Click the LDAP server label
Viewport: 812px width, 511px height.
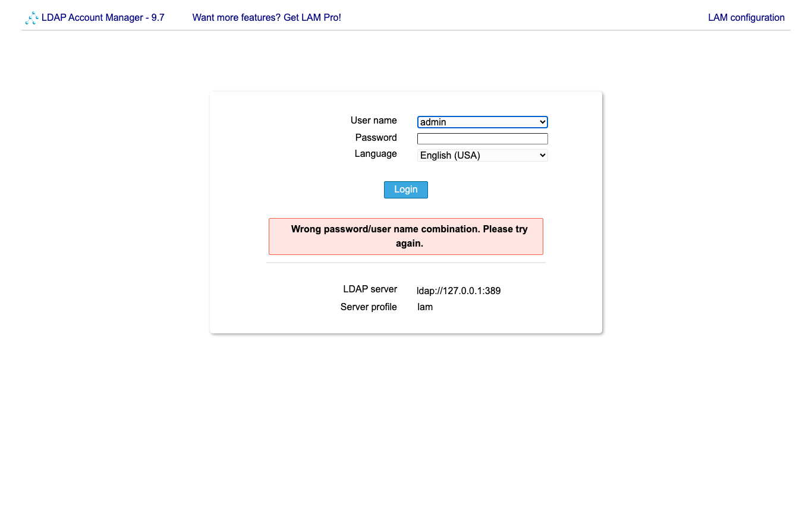(370, 289)
